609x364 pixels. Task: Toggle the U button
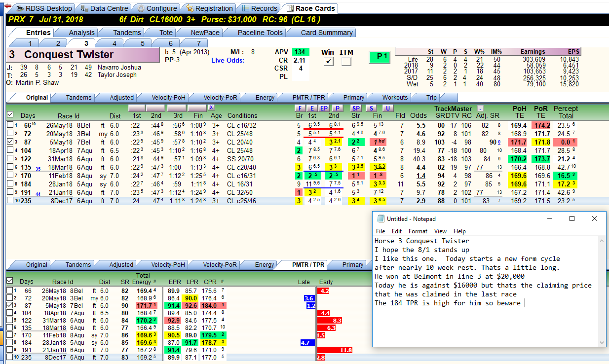388,108
